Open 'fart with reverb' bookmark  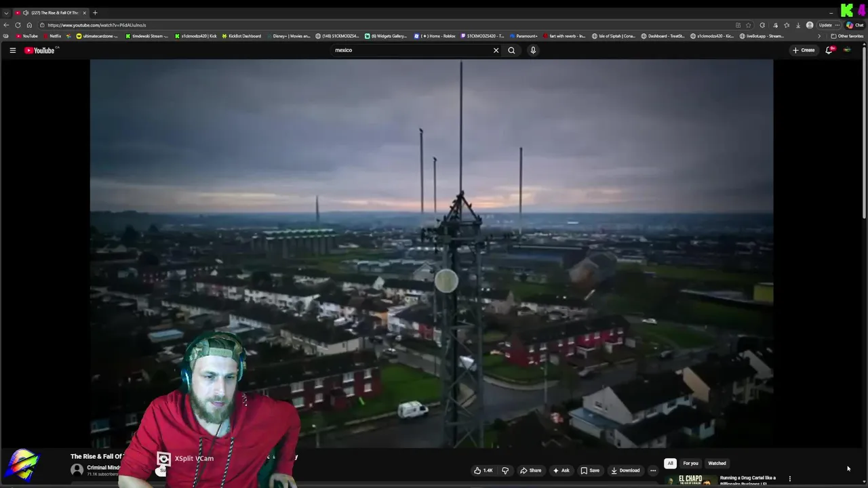[x=564, y=36]
